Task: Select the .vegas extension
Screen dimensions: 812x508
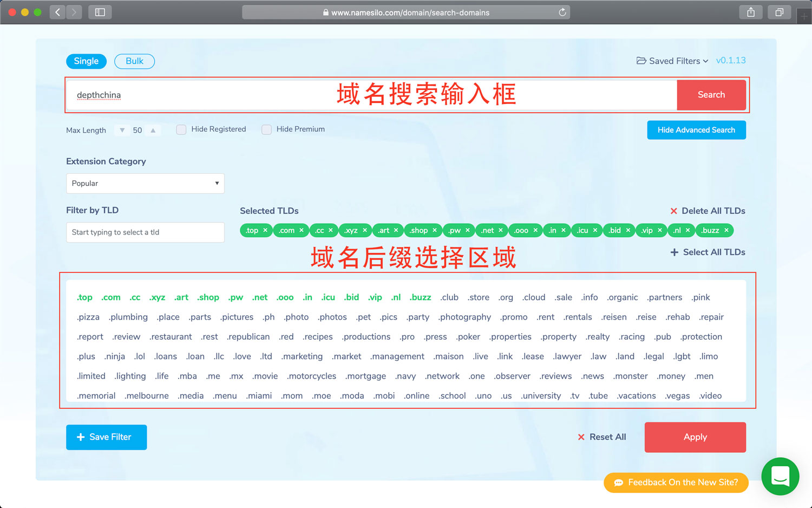Action: (x=677, y=396)
